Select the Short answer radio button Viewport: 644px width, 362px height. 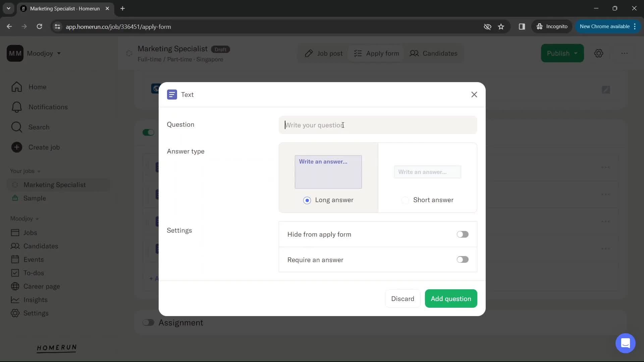(406, 200)
